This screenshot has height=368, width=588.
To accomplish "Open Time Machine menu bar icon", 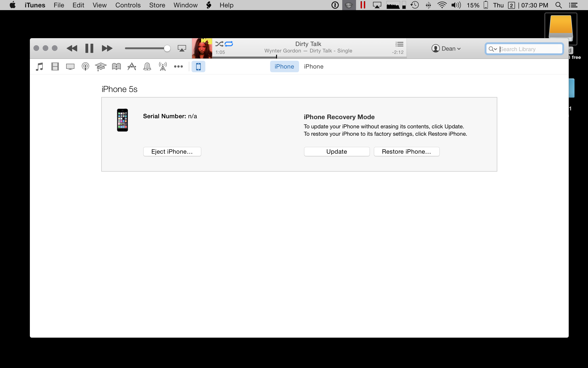I will 415,5.
